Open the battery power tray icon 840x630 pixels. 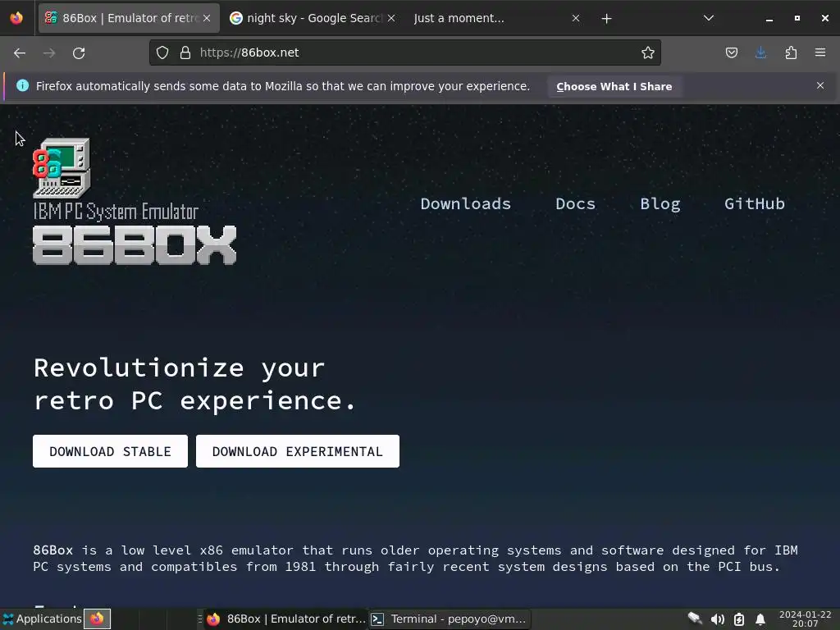click(739, 619)
